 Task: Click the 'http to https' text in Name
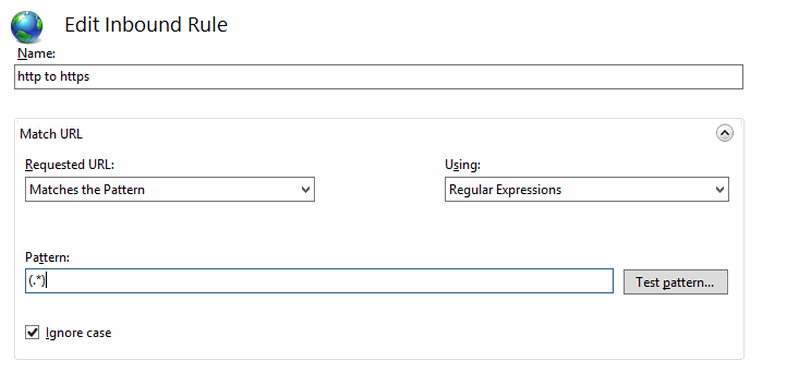pos(54,77)
